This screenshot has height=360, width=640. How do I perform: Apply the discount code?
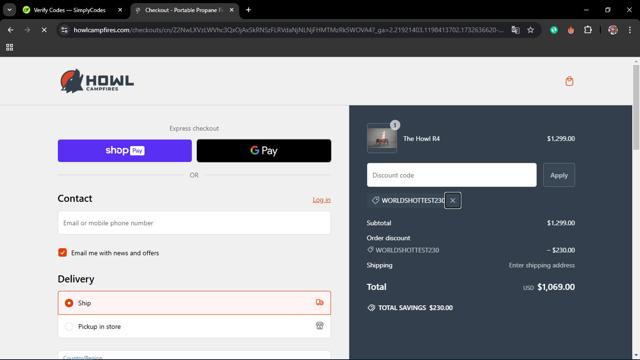pos(559,175)
